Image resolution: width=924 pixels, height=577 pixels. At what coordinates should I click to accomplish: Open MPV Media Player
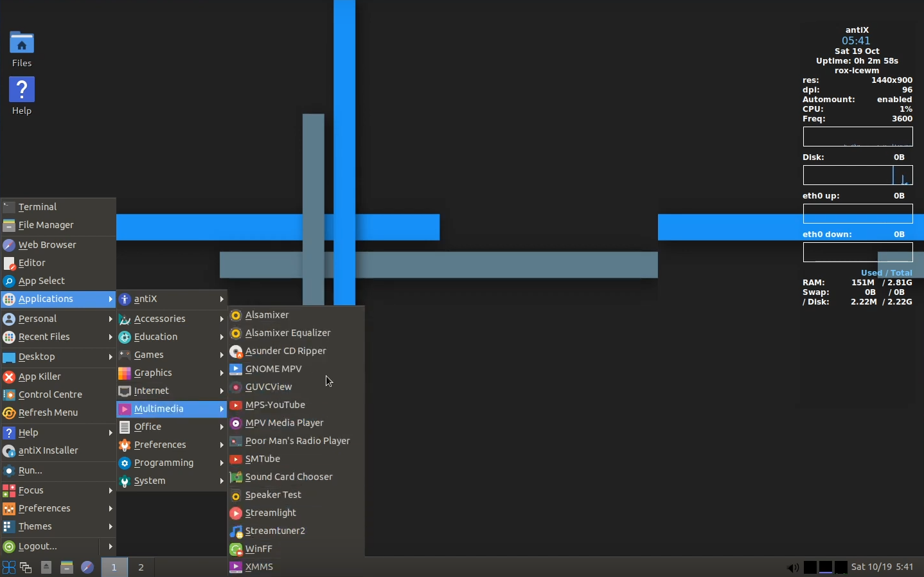click(x=297, y=423)
